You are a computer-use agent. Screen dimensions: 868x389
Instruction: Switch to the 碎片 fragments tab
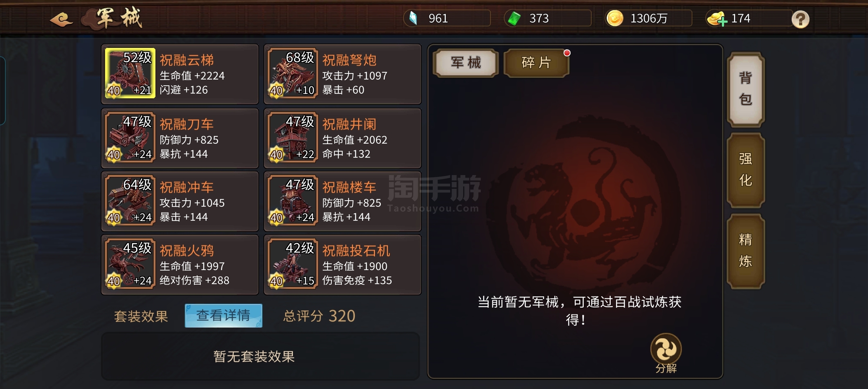click(536, 63)
